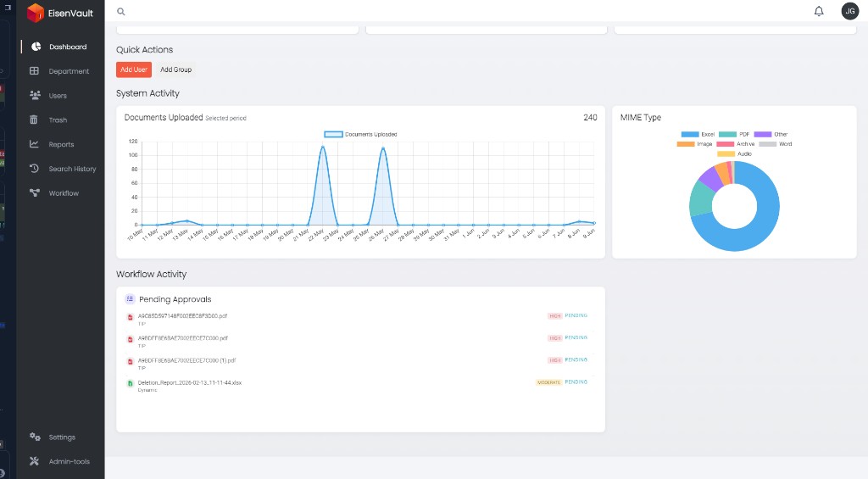Open A9BDFF8E6BAE7002EECE7C000.pdf approval
Image resolution: width=868 pixels, height=479 pixels.
click(x=183, y=337)
